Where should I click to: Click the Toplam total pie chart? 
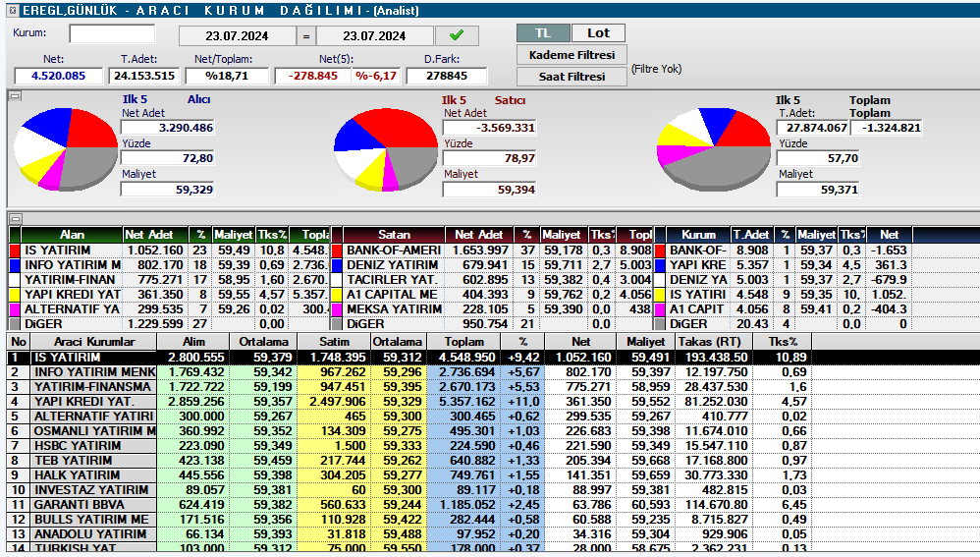[x=713, y=148]
